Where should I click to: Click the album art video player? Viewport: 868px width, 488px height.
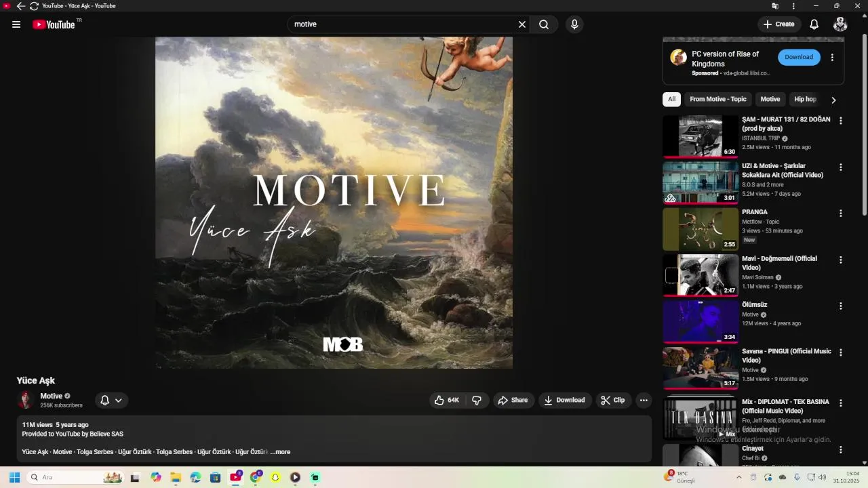coord(334,203)
